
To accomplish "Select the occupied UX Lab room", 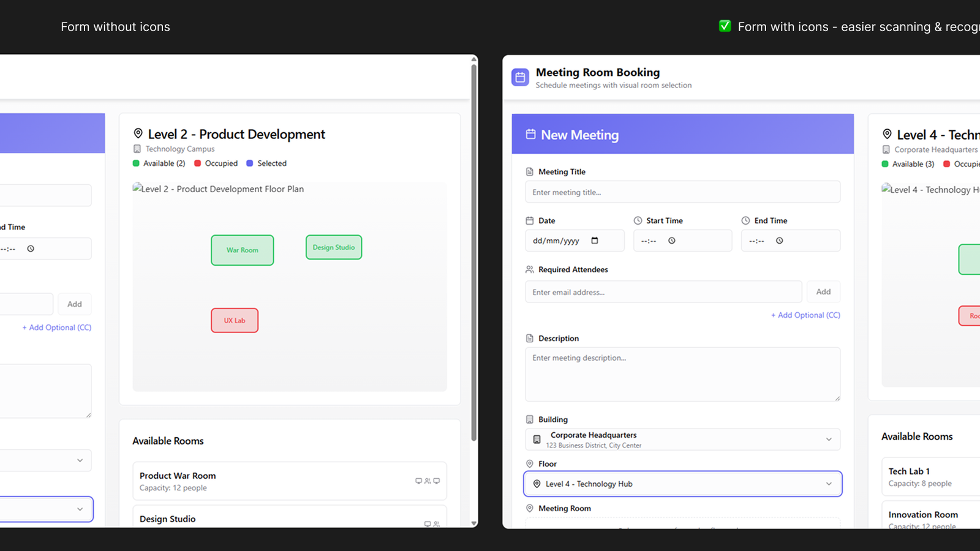I will coord(235,320).
